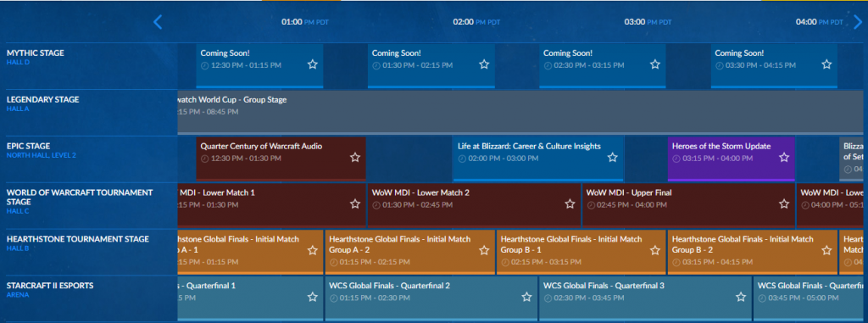Open Hearthstone Global Finals Group B - 1 block
Screen dimensions: 868x323
[581, 252]
